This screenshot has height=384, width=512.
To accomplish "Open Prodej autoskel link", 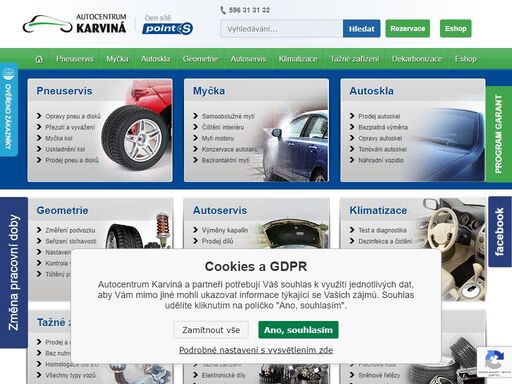I will click(379, 116).
